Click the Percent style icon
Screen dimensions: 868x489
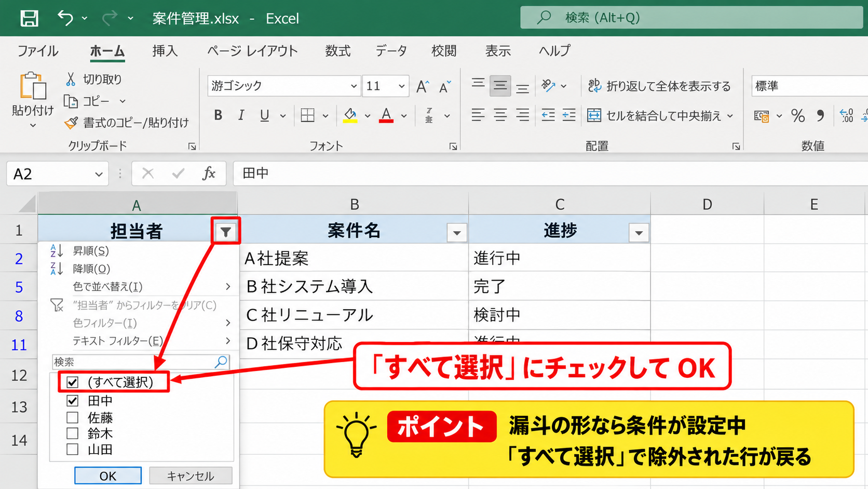click(798, 115)
